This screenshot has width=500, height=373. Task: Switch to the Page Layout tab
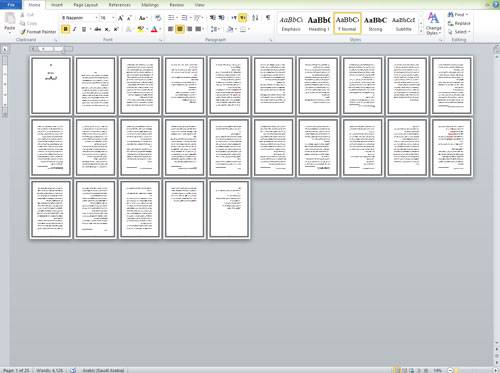[x=85, y=5]
